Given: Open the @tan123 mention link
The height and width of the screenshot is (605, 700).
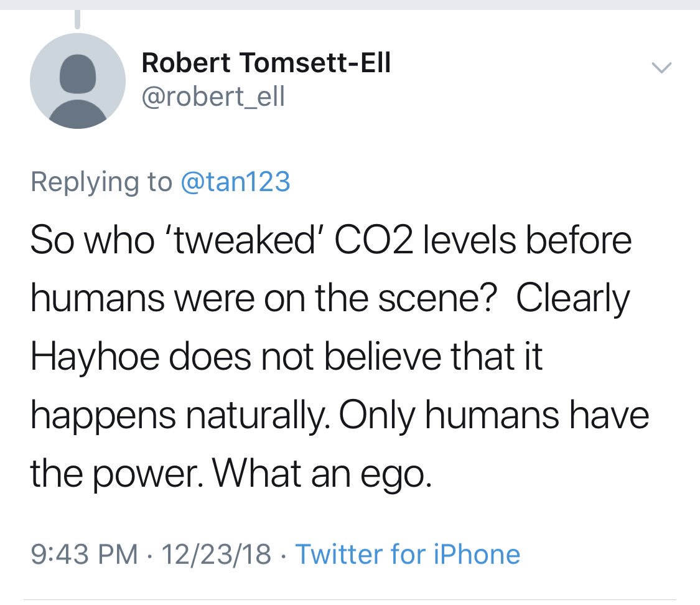Looking at the screenshot, I should (x=235, y=182).
